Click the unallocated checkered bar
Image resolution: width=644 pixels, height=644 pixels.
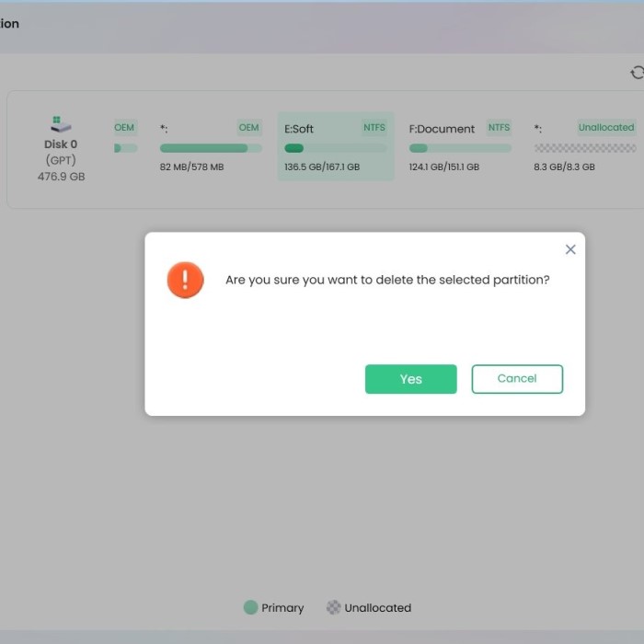point(585,148)
